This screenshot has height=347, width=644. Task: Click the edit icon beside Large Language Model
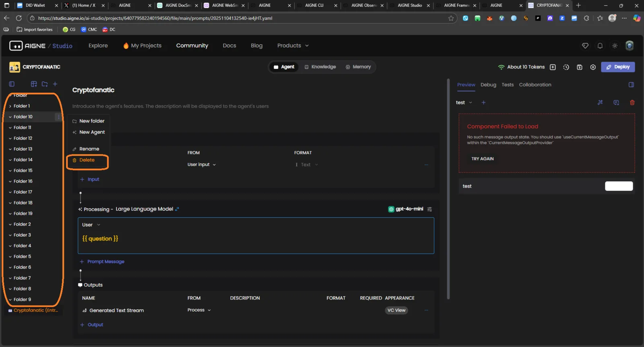pyautogui.click(x=177, y=209)
